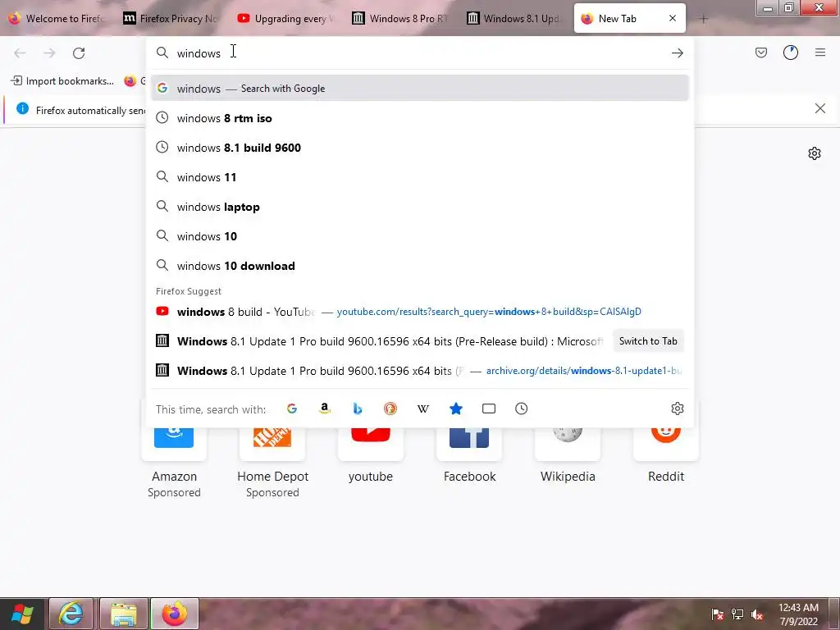Open network status tray icon
The height and width of the screenshot is (630, 840).
pos(737,614)
